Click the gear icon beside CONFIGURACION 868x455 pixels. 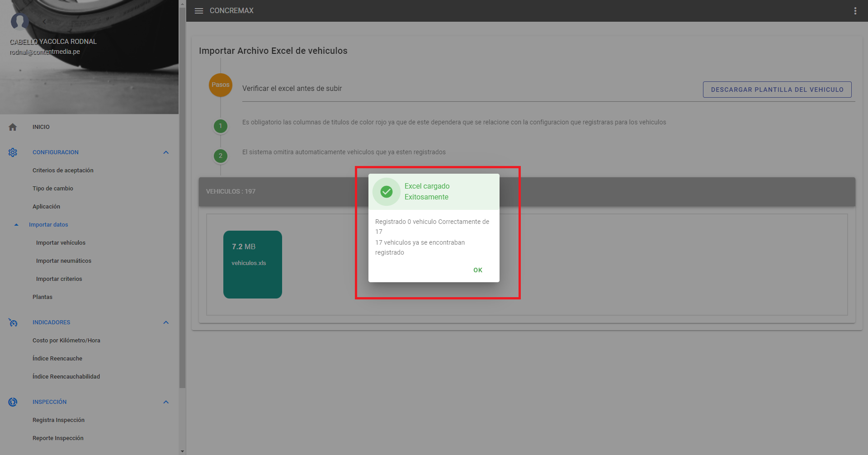pos(13,152)
